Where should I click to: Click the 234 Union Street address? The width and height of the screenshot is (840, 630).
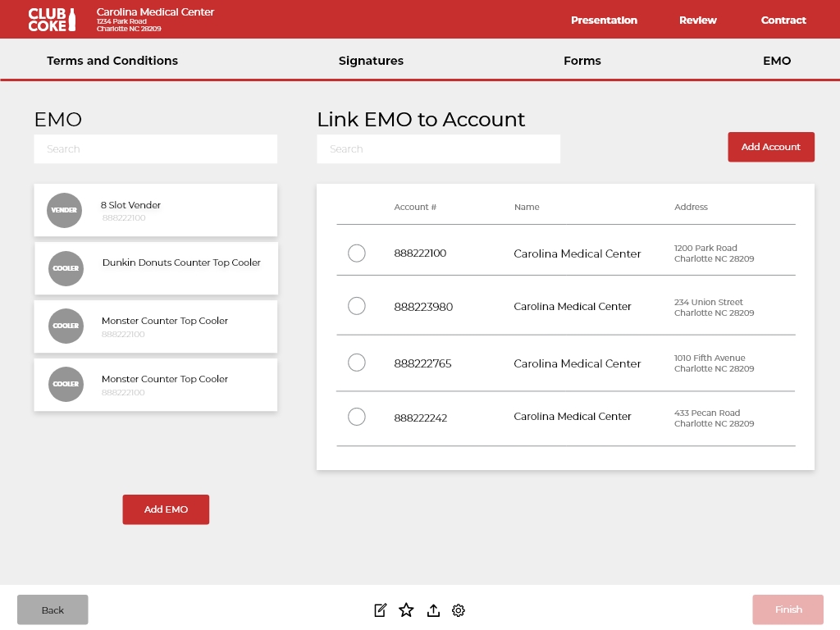click(714, 308)
